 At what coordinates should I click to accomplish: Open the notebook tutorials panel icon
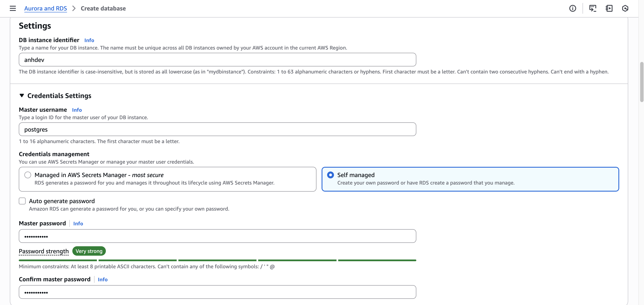[x=609, y=9]
